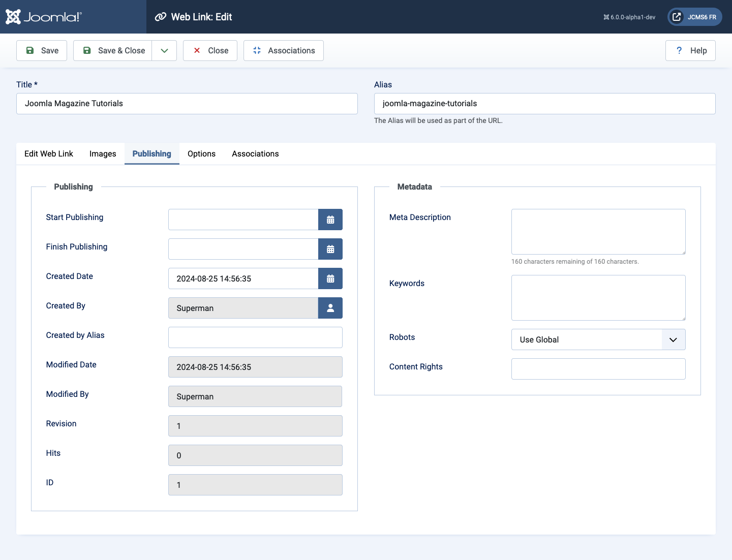Click the Created Date value field

click(243, 278)
